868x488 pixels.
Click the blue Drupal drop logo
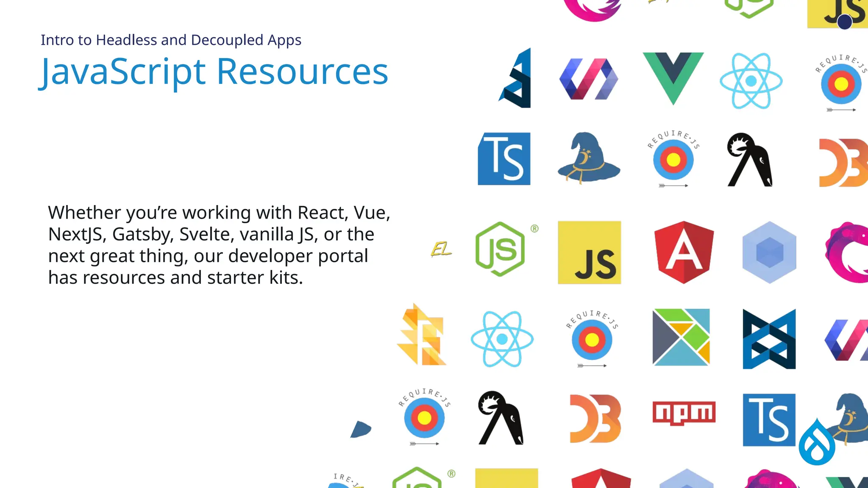point(817,441)
